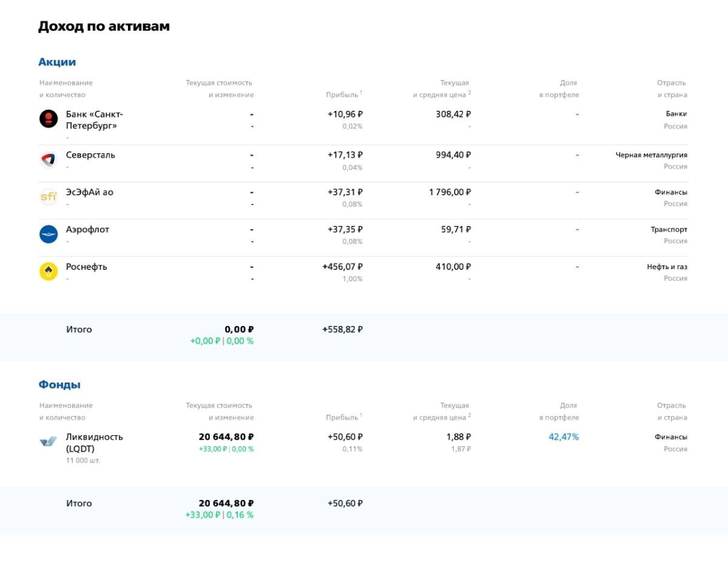Click the Прибыль column header in Акции
This screenshot has height=562, width=728.
click(x=342, y=95)
